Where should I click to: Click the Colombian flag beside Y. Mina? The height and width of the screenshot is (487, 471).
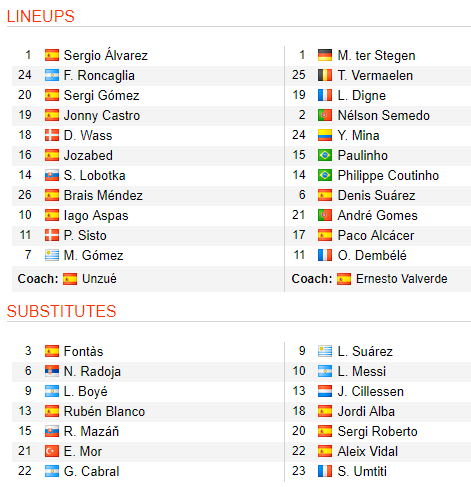tap(325, 135)
